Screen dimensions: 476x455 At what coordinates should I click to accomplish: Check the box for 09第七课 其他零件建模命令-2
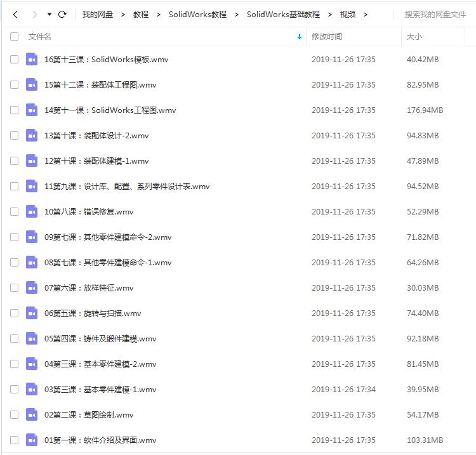(x=14, y=237)
